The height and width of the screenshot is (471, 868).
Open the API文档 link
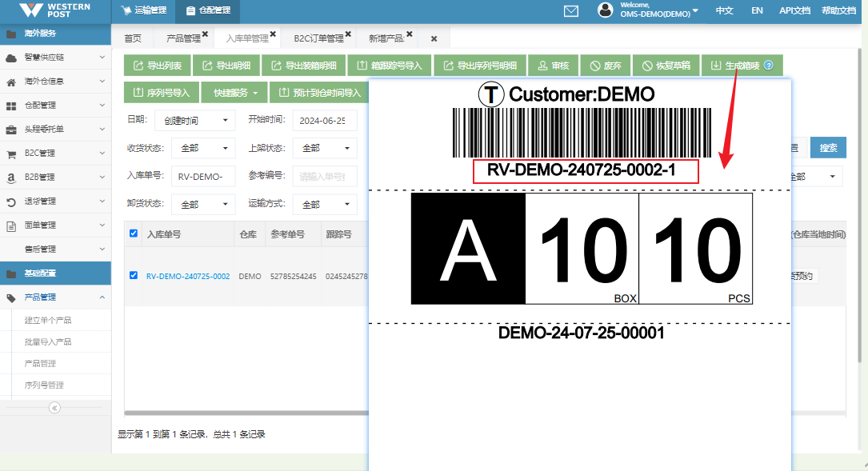pyautogui.click(x=794, y=10)
